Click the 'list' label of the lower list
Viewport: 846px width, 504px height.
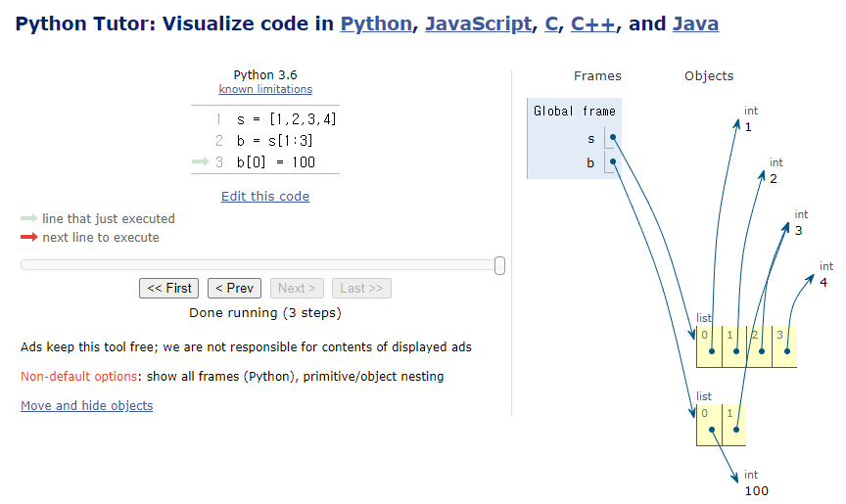pyautogui.click(x=704, y=396)
